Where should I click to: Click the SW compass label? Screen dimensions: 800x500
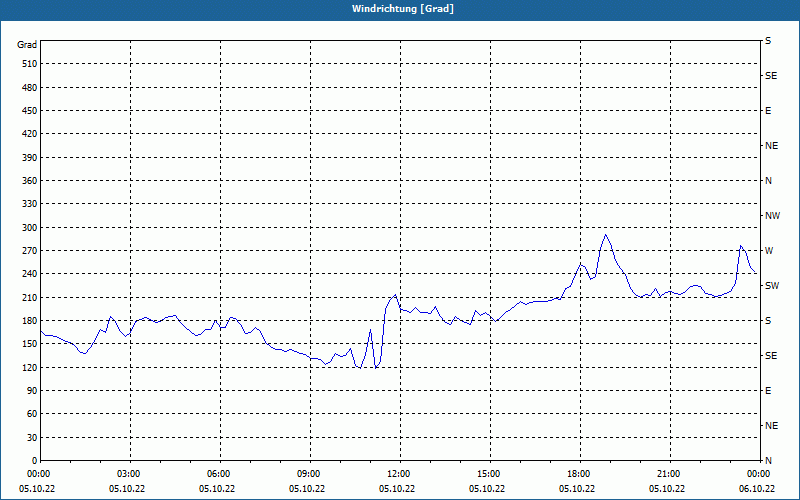coord(772,286)
